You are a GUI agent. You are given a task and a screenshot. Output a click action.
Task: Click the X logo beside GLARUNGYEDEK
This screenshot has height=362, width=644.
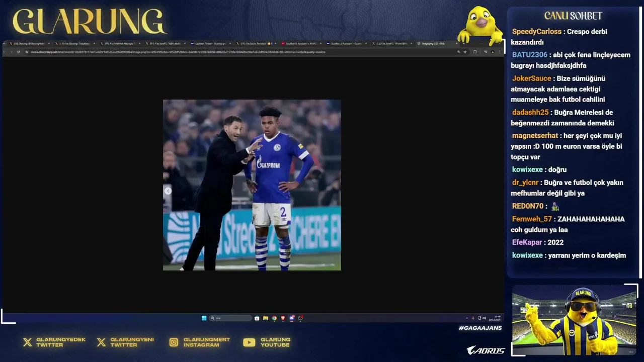tap(27, 342)
